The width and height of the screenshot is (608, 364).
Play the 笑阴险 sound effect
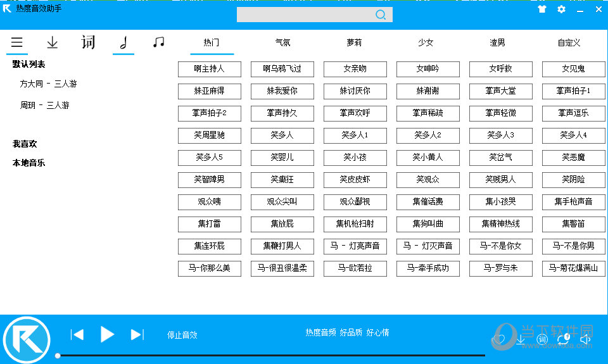574,180
